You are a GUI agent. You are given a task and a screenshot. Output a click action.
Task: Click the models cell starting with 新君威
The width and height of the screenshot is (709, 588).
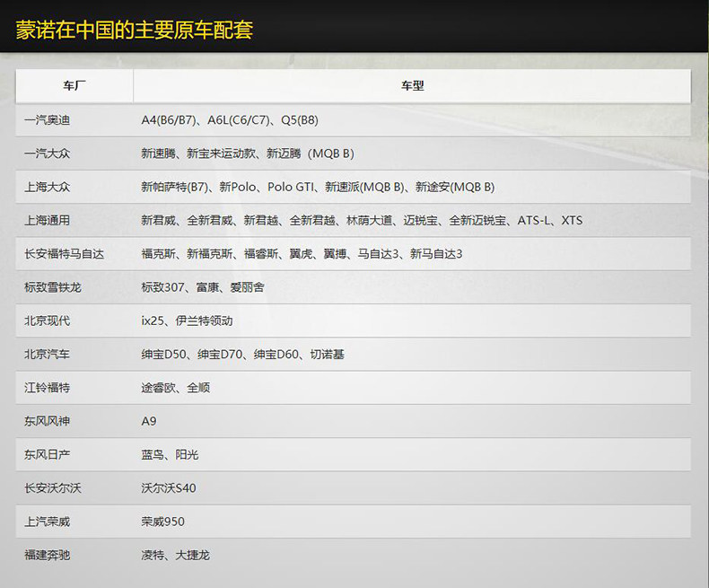(x=412, y=221)
